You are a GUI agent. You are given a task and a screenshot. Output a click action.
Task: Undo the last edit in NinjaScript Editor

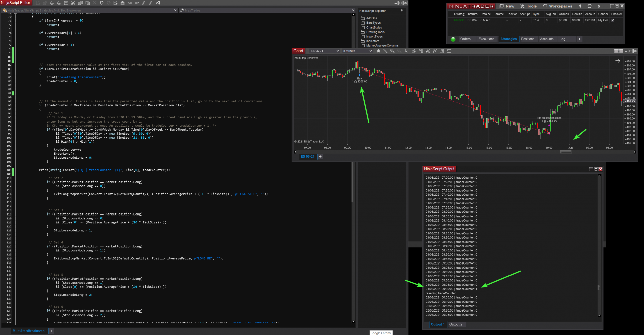click(101, 3)
